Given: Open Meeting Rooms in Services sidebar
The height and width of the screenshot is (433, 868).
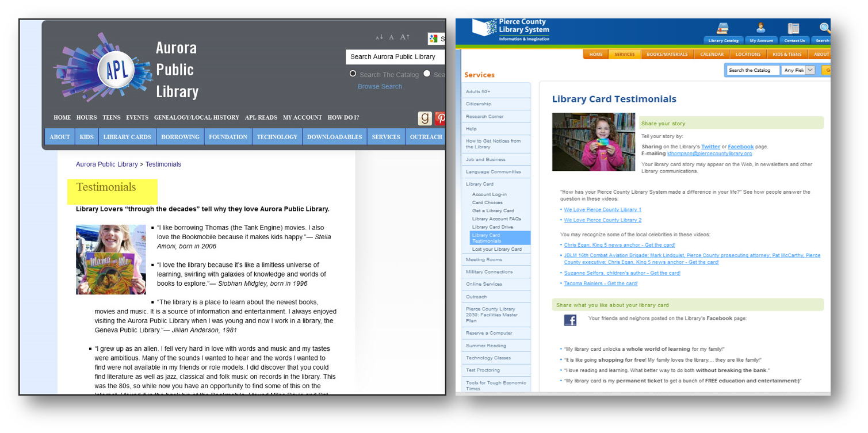Looking at the screenshot, I should pyautogui.click(x=496, y=259).
